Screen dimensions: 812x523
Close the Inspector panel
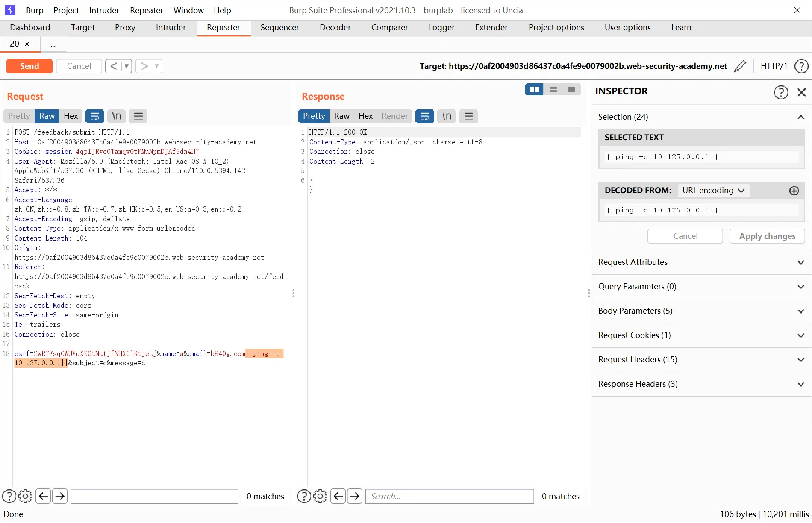point(801,92)
